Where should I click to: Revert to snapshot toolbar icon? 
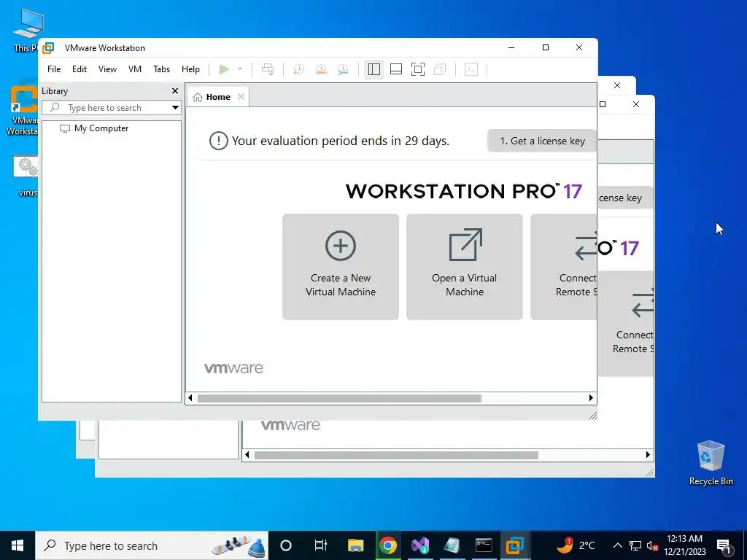point(321,69)
